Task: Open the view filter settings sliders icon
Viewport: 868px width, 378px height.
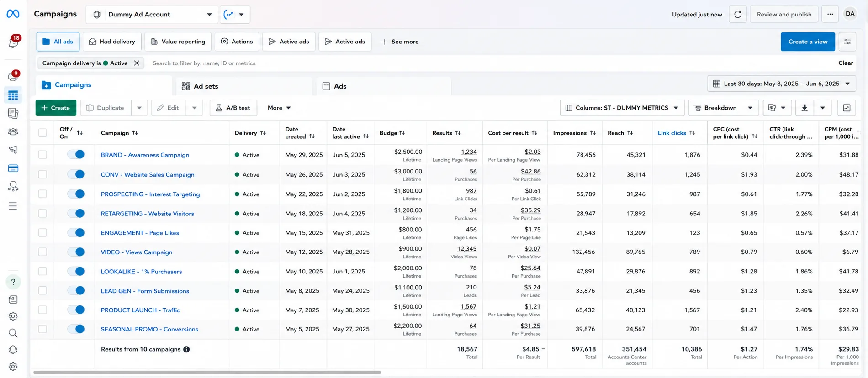Action: click(x=847, y=42)
